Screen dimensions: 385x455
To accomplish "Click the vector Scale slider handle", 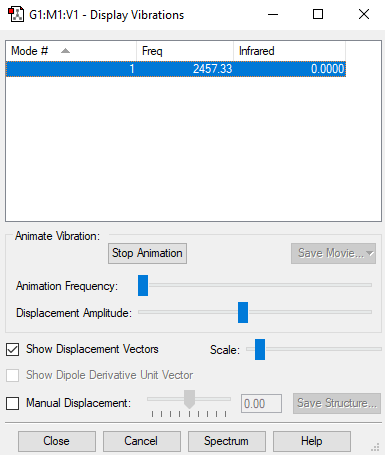I will click(260, 349).
